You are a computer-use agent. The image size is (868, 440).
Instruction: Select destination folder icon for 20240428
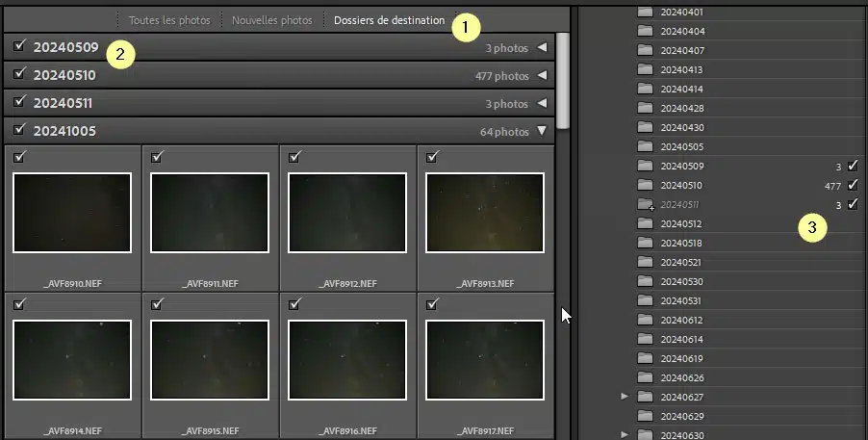pos(645,108)
